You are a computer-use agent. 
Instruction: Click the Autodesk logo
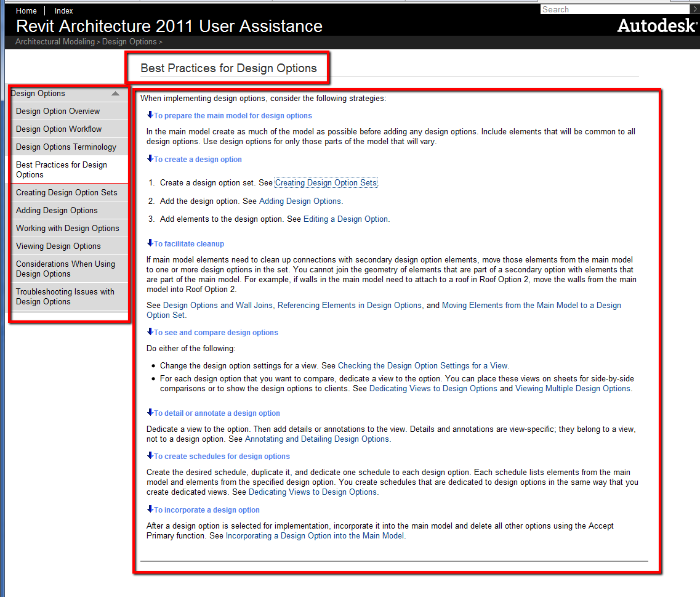[657, 25]
